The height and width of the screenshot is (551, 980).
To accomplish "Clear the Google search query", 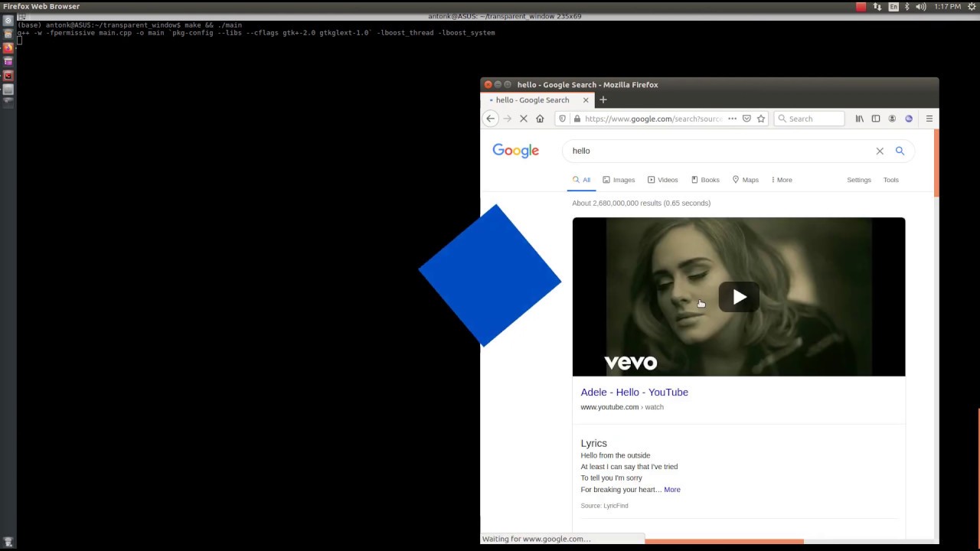I will click(880, 151).
